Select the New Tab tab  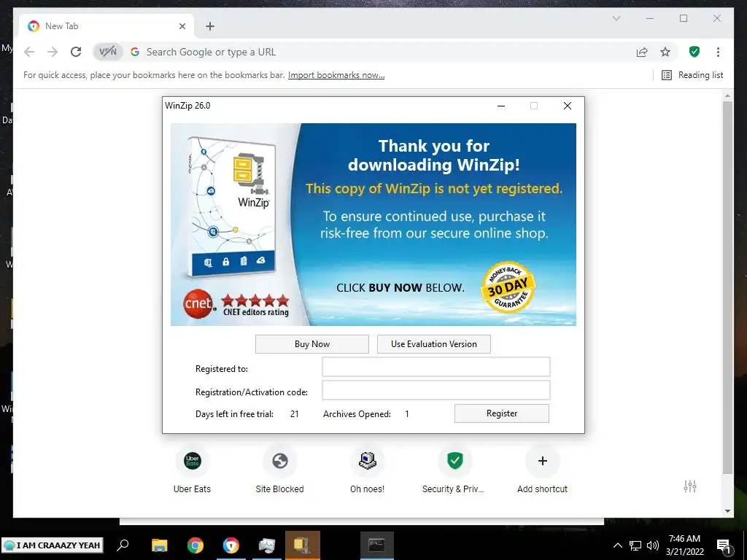107,26
